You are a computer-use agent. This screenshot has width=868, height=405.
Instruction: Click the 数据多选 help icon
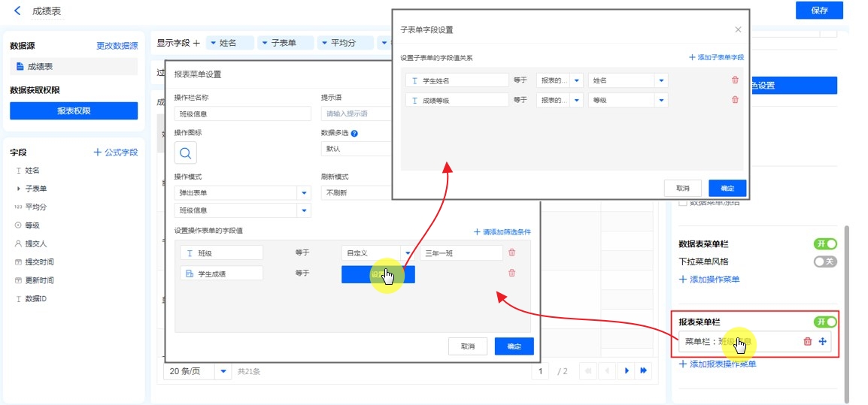(x=354, y=134)
